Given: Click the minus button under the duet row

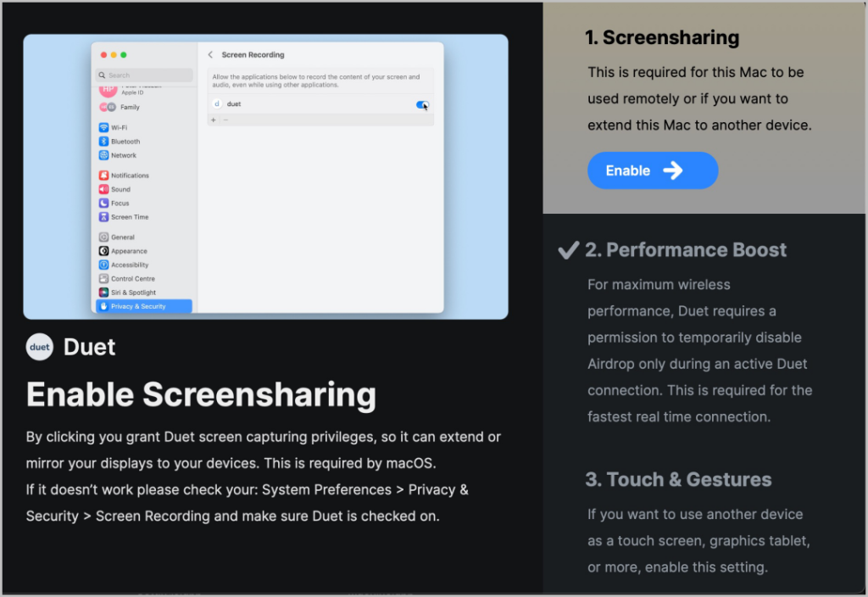Looking at the screenshot, I should pyautogui.click(x=225, y=120).
